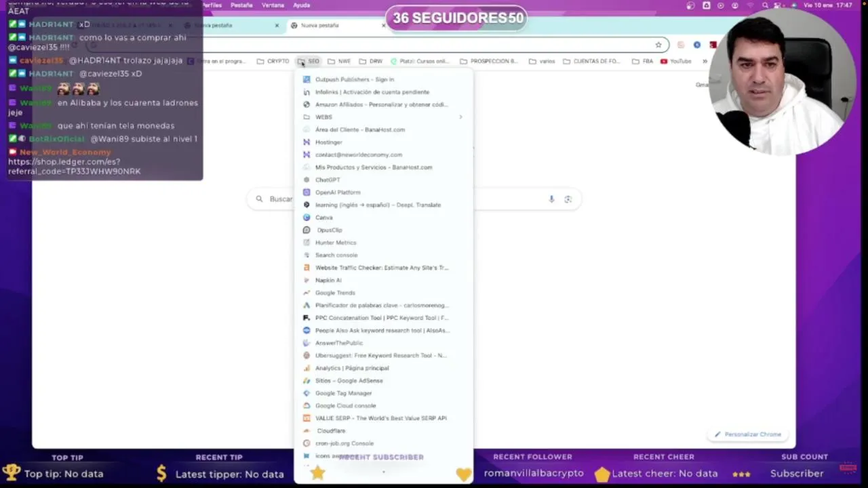Start voice search with microphone icon

[551, 199]
